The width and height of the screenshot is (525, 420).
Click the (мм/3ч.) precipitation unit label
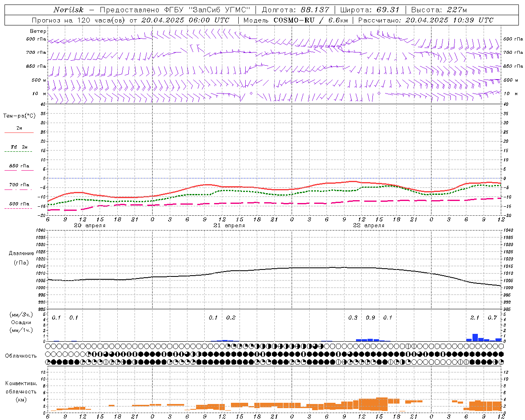point(21,315)
